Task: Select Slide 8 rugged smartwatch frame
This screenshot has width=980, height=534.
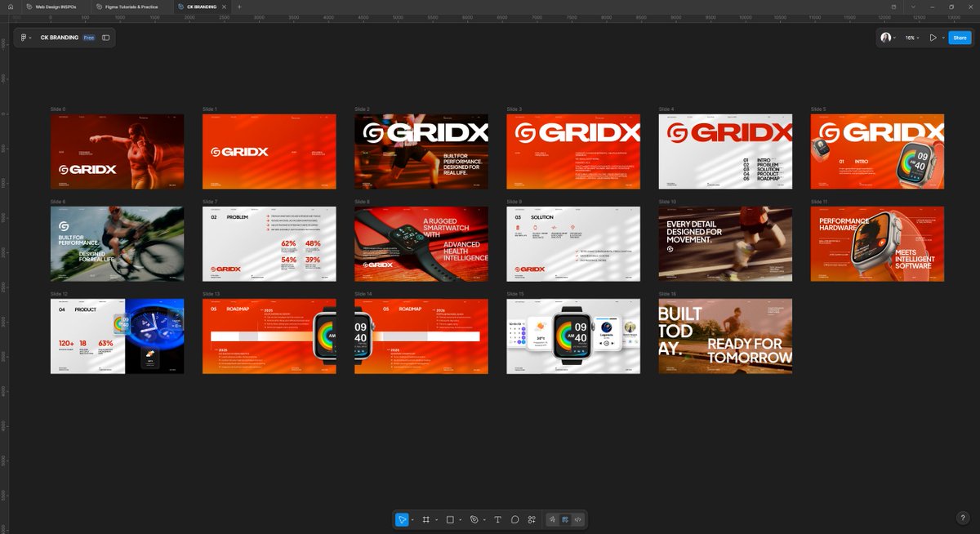Action: pyautogui.click(x=421, y=243)
